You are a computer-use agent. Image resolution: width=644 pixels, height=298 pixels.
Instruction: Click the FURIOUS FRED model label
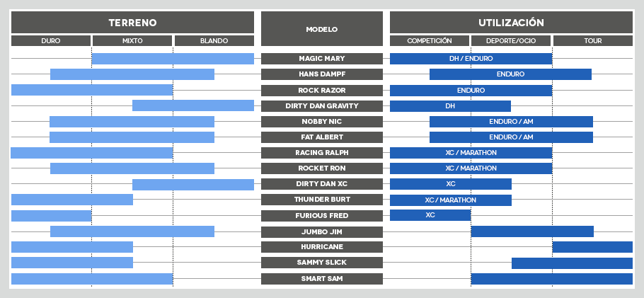[x=322, y=215]
